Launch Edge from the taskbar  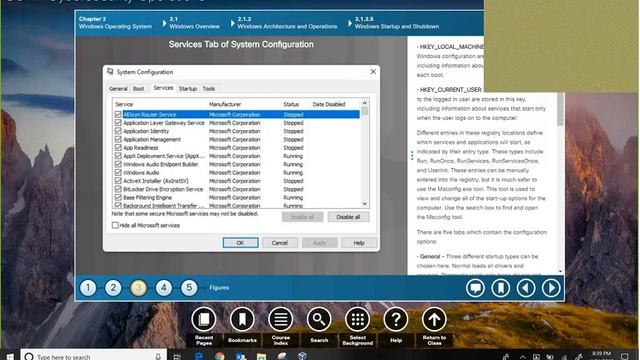(x=199, y=356)
